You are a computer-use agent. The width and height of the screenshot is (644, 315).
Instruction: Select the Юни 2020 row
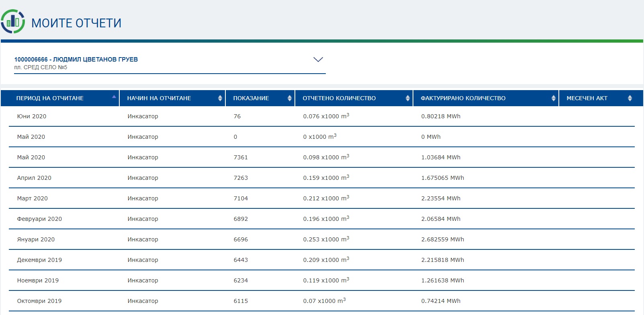click(x=32, y=116)
